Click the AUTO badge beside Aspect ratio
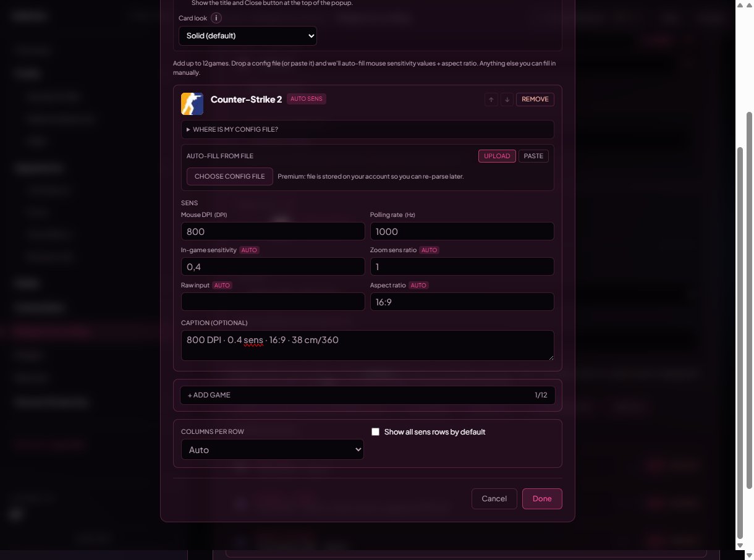Image resolution: width=754 pixels, height=560 pixels. tap(418, 286)
